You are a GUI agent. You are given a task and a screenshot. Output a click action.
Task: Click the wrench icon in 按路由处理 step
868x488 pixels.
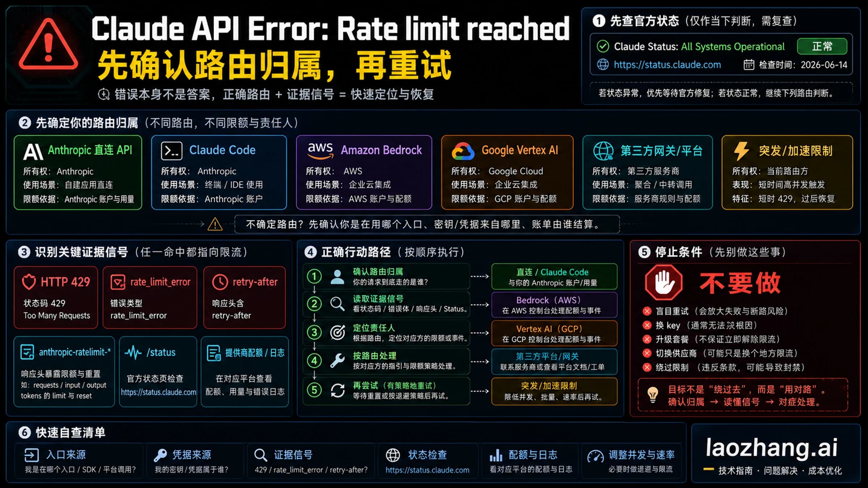pos(337,361)
